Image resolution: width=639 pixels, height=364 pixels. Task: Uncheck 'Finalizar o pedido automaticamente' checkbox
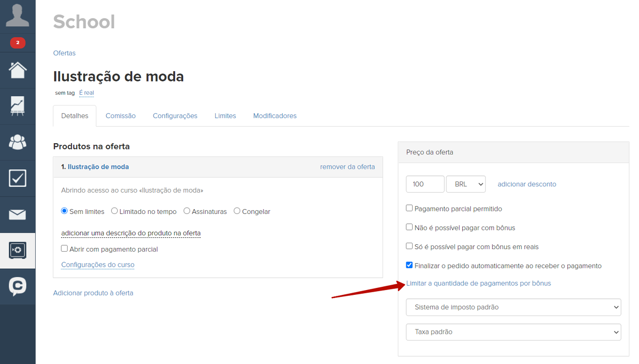(409, 265)
